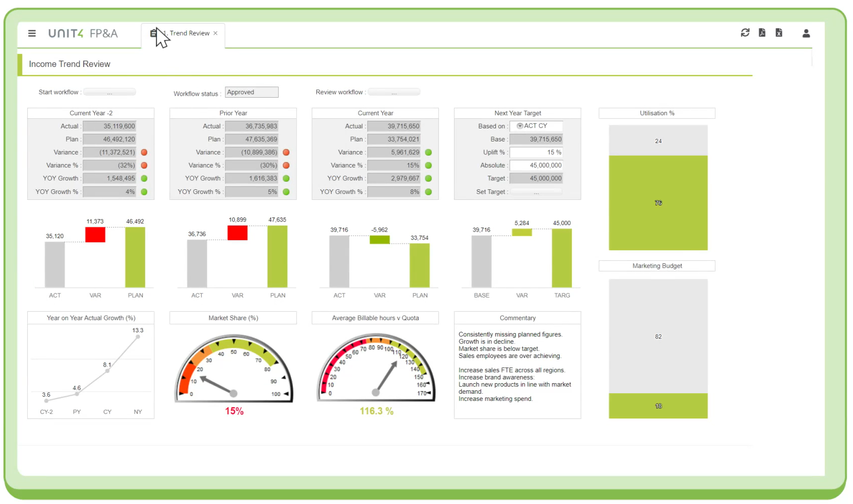Image resolution: width=853 pixels, height=504 pixels.
Task: Open the Based on ACT CY dropdown
Action: click(x=536, y=126)
